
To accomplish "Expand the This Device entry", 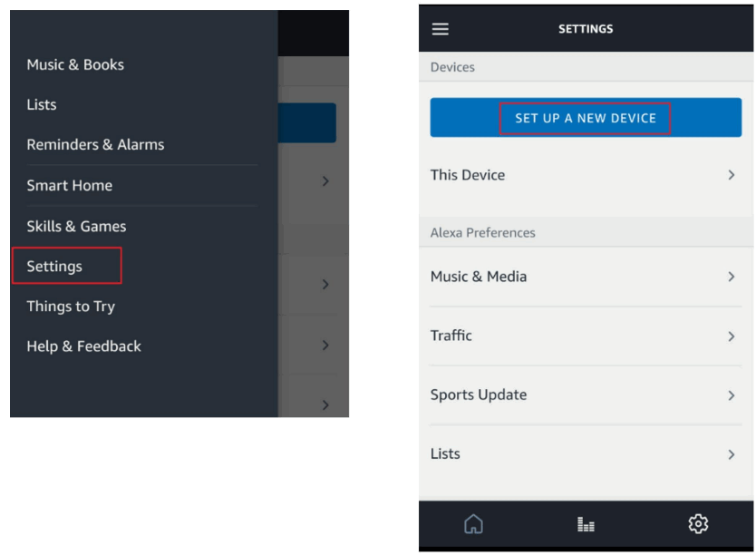I will pyautogui.click(x=586, y=175).
